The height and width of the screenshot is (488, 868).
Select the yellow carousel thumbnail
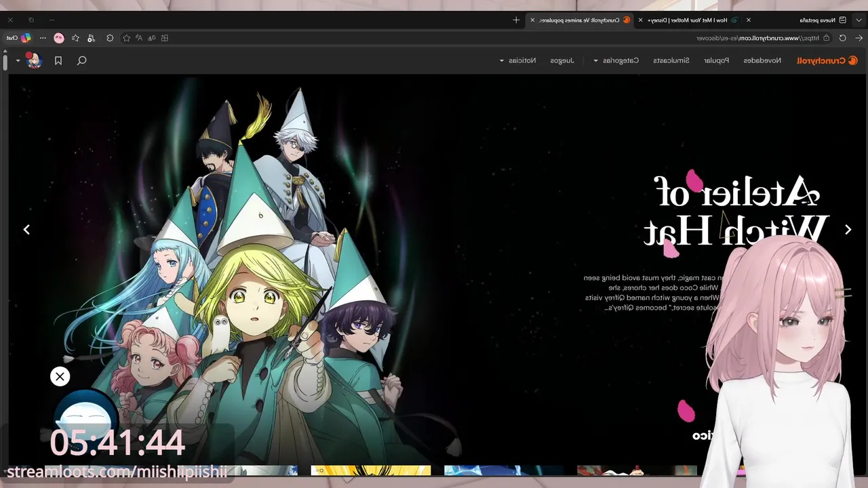tap(370, 470)
